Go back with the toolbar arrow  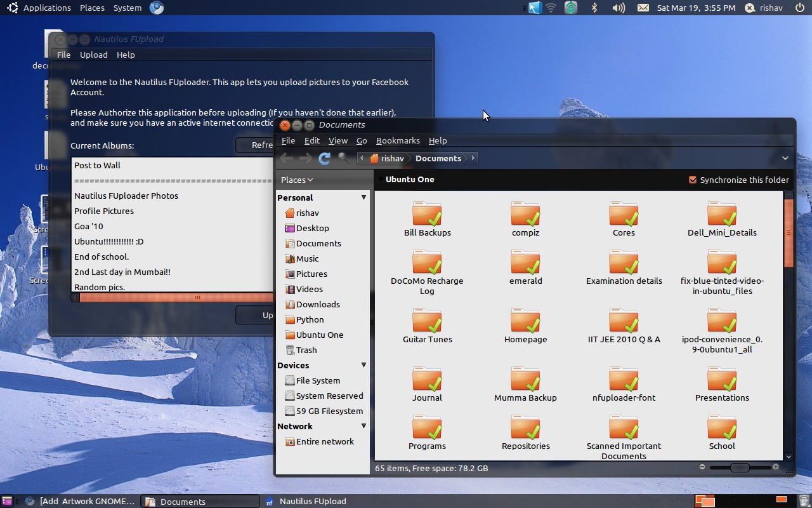click(286, 158)
